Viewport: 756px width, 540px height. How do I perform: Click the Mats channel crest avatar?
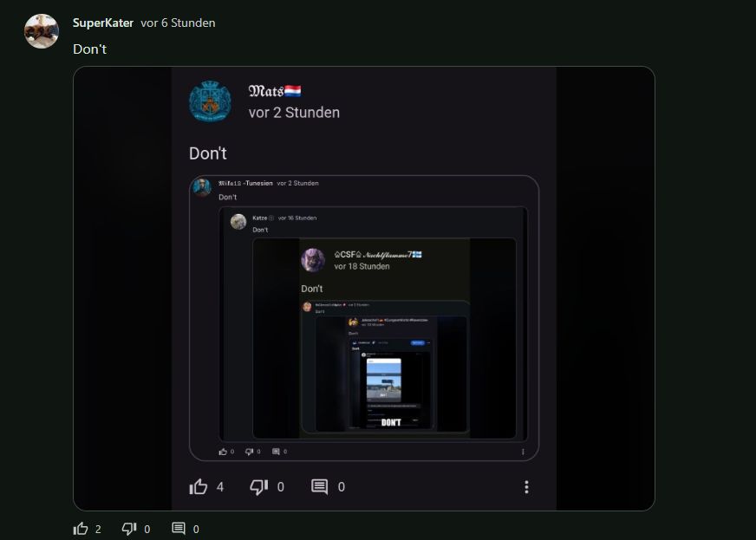coord(210,102)
